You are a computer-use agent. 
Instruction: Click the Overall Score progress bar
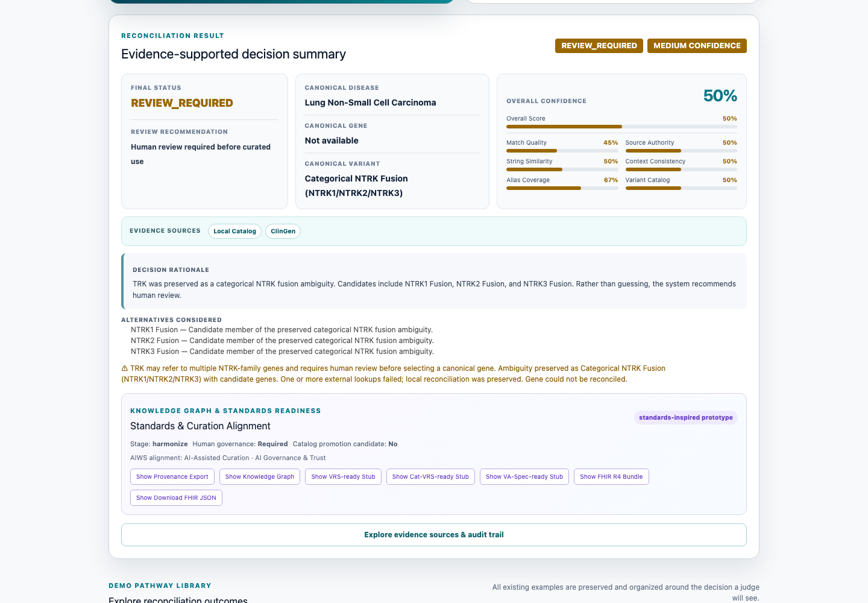[x=621, y=127]
